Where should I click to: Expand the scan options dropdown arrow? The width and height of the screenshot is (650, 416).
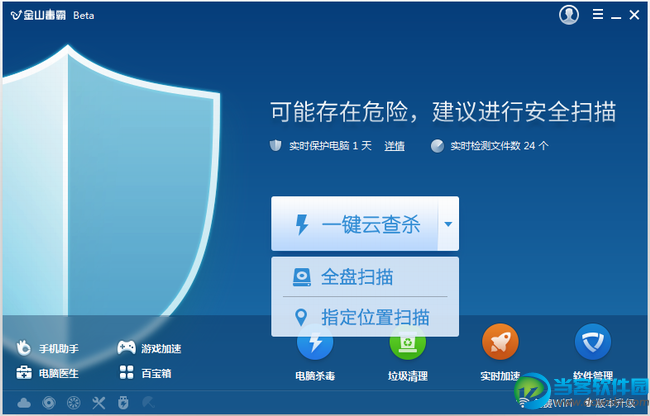(x=448, y=224)
